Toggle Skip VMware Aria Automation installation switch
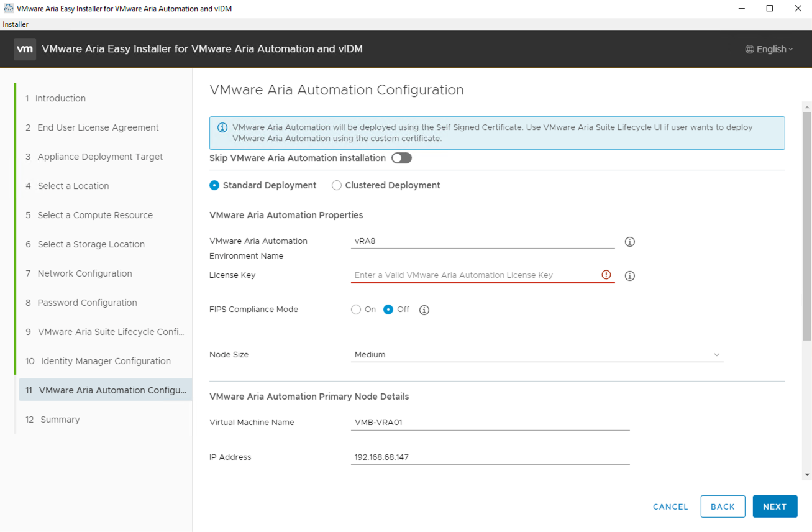Image resolution: width=812 pixels, height=532 pixels. 401,158
